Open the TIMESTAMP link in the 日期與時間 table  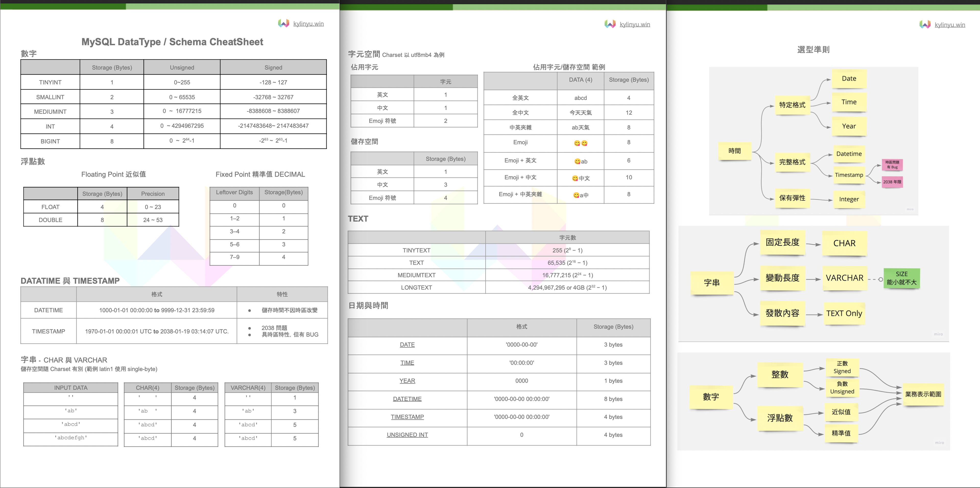click(x=408, y=417)
